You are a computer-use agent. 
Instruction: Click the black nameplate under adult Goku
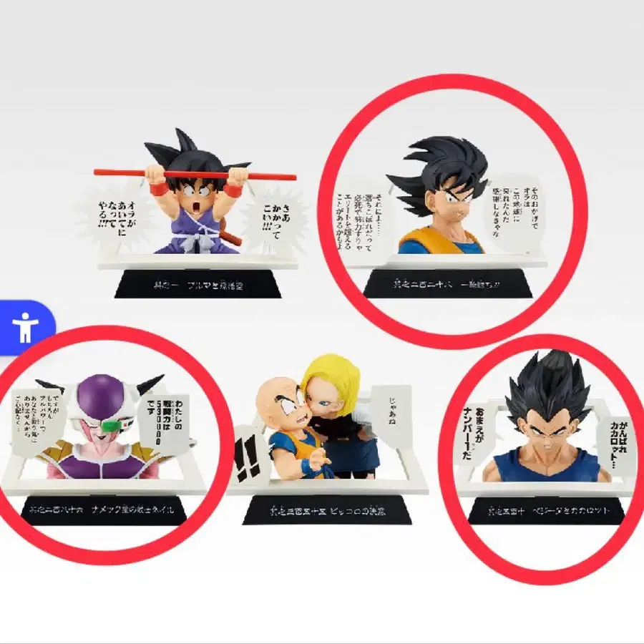448,283
